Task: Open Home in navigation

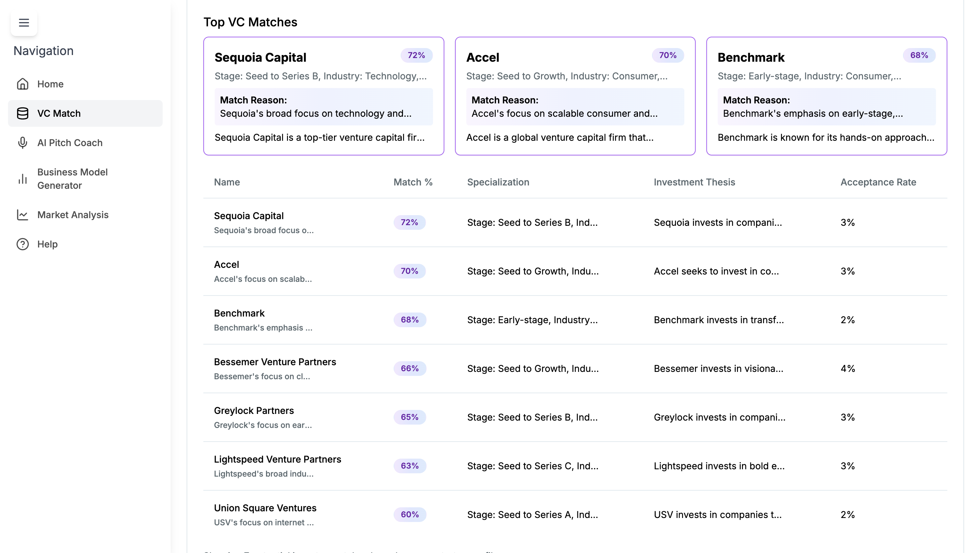Action: pos(85,84)
